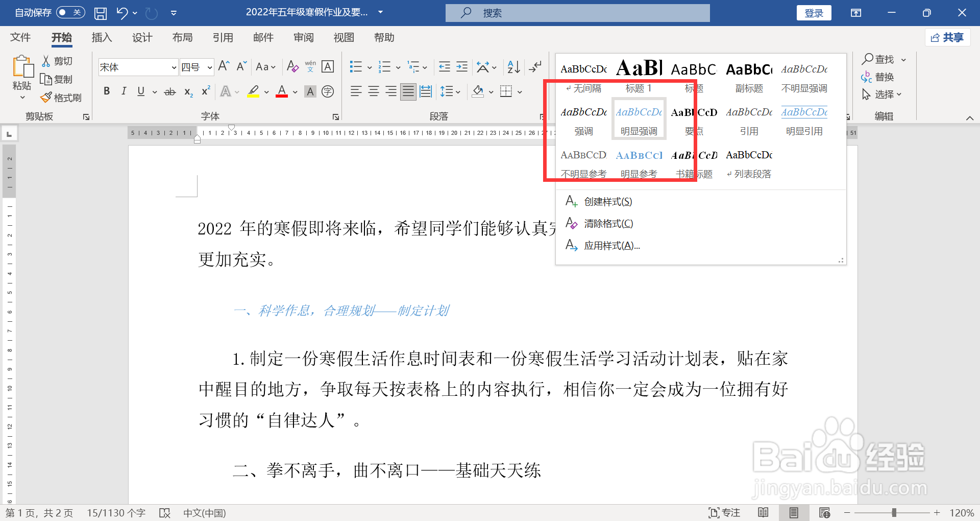Image resolution: width=980 pixels, height=521 pixels.
Task: Open the 审阅 ribbon tab
Action: click(304, 37)
